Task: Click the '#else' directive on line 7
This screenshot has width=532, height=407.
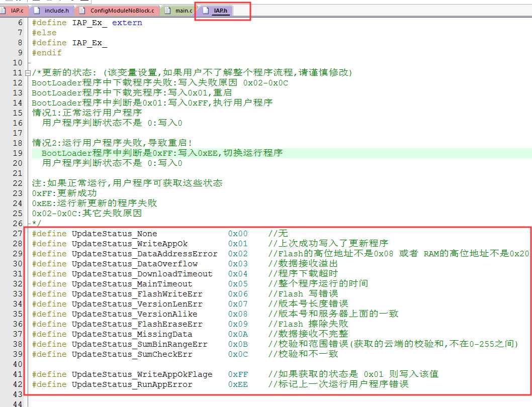Action: [44, 33]
